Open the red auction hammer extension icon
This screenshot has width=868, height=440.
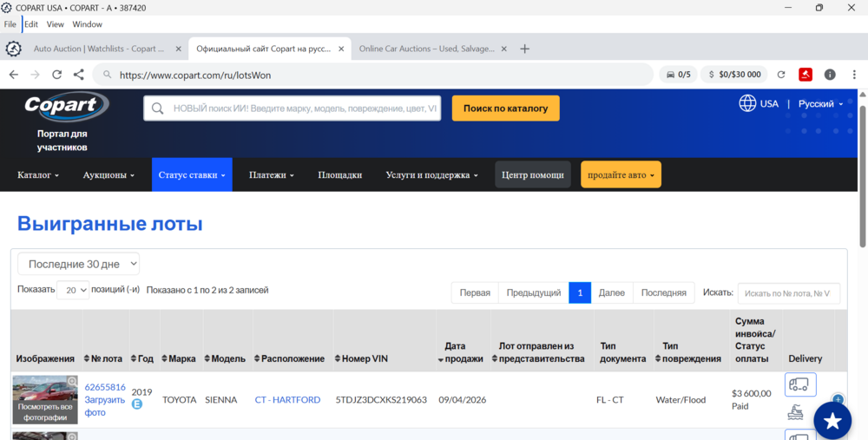tap(806, 74)
